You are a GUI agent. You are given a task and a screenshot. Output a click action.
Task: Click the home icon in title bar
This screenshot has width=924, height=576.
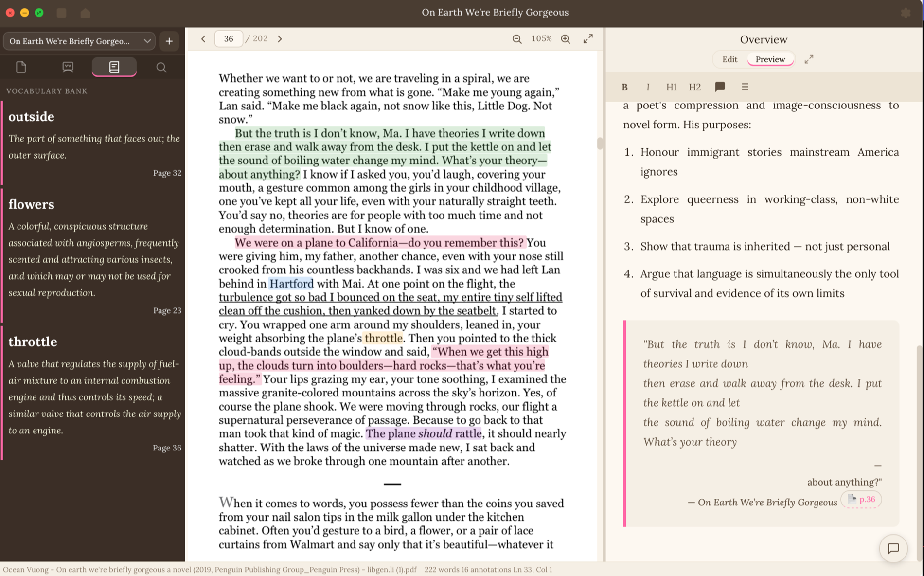(86, 13)
